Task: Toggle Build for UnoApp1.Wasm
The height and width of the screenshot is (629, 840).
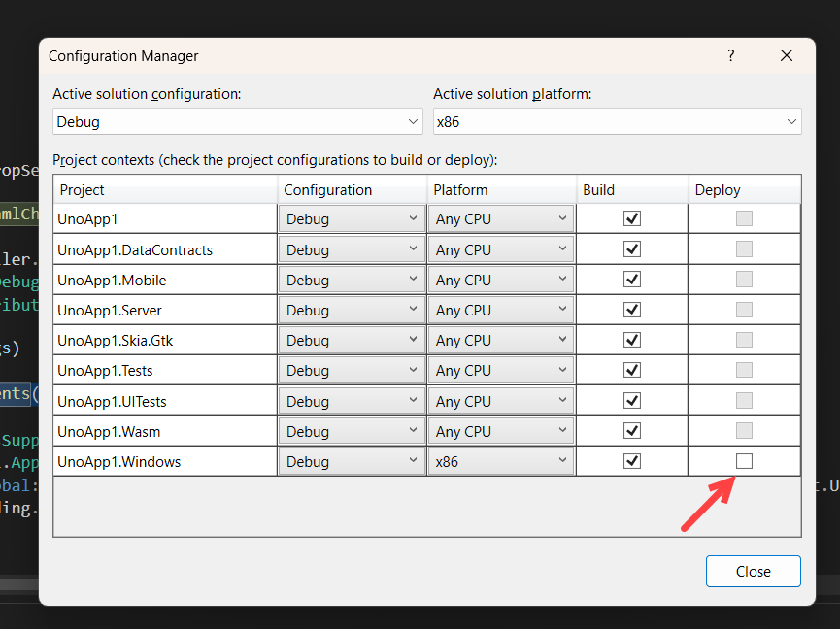Action: click(632, 430)
